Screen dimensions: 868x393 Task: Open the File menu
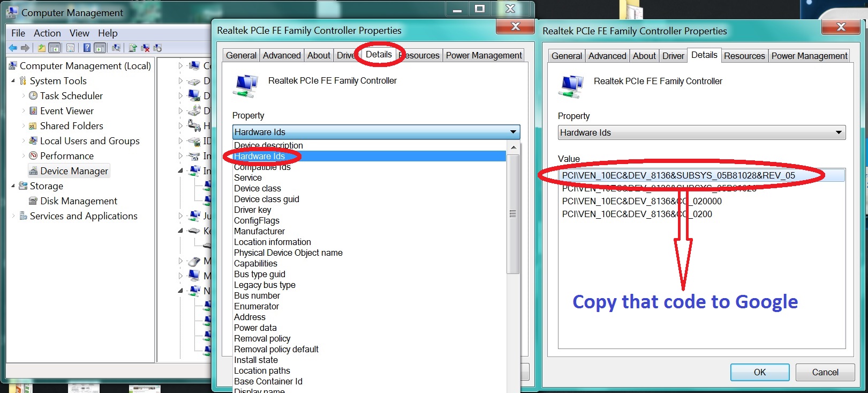[18, 33]
